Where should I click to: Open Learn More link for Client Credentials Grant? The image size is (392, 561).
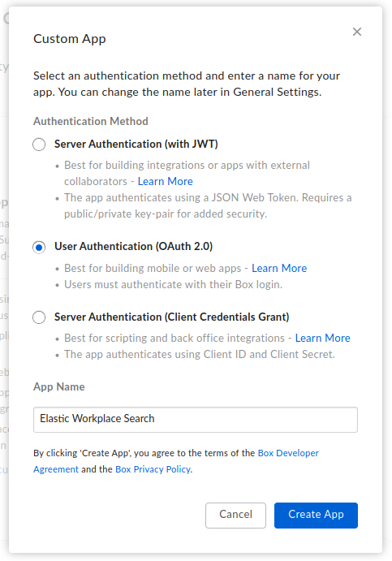tap(323, 338)
